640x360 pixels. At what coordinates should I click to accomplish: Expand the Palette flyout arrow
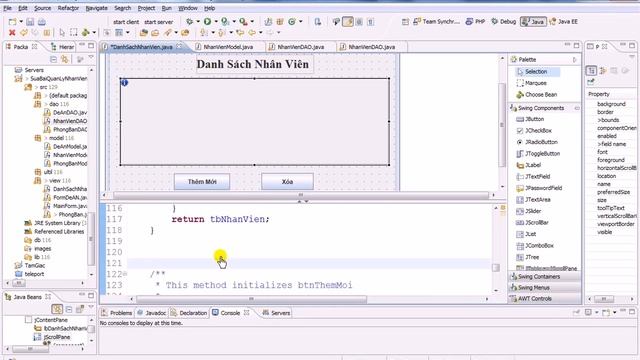pos(575,60)
